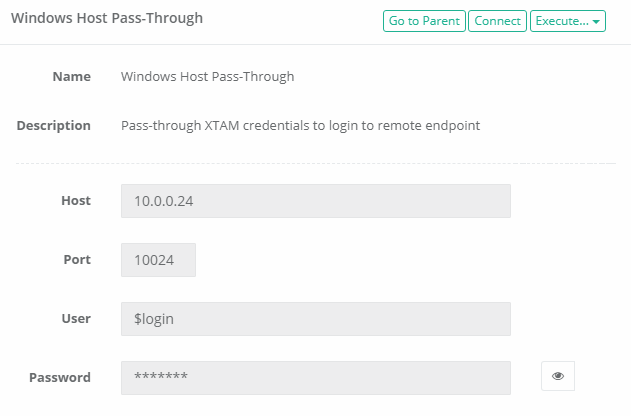Reveal password with the eye icon
This screenshot has height=416, width=631.
pos(558,377)
